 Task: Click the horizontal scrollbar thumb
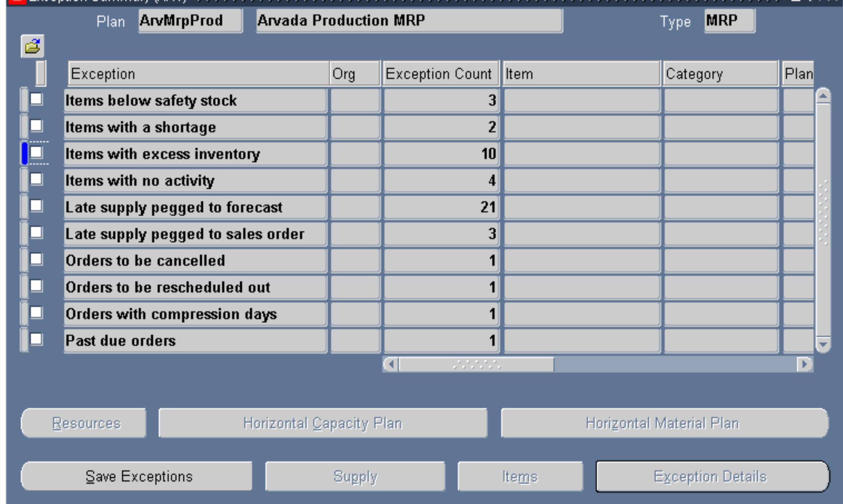point(476,365)
